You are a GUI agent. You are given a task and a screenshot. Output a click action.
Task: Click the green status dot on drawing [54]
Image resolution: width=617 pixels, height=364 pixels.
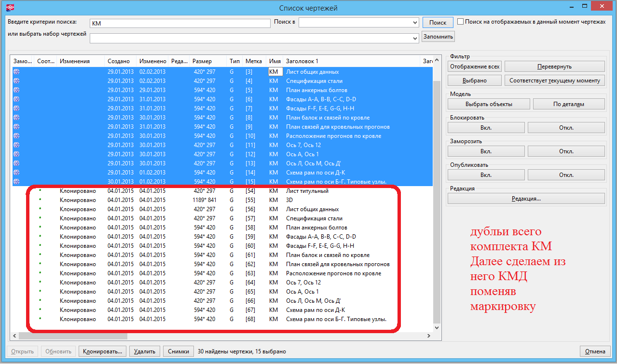(x=40, y=190)
